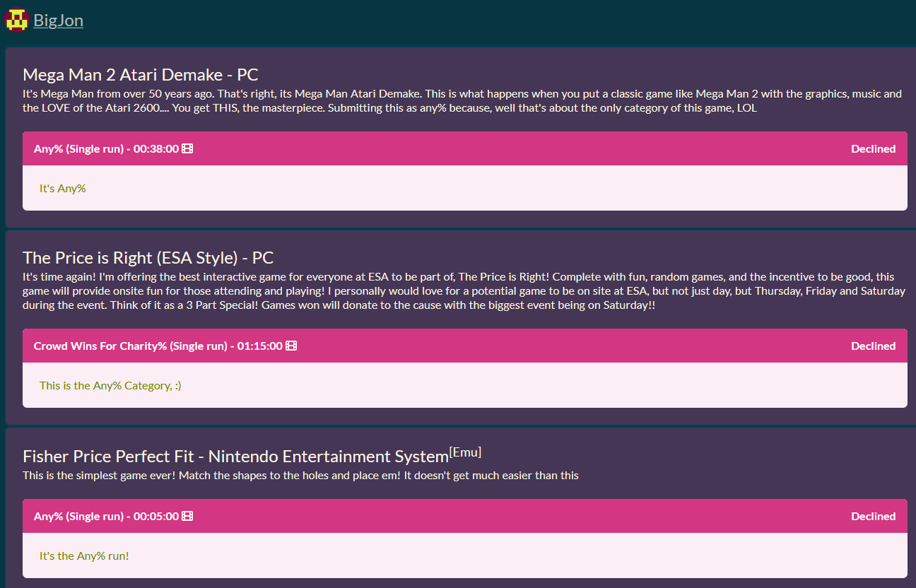Image resolution: width=916 pixels, height=588 pixels.
Task: Click the video icon beside Any% 00:05:00
Action: coord(187,516)
